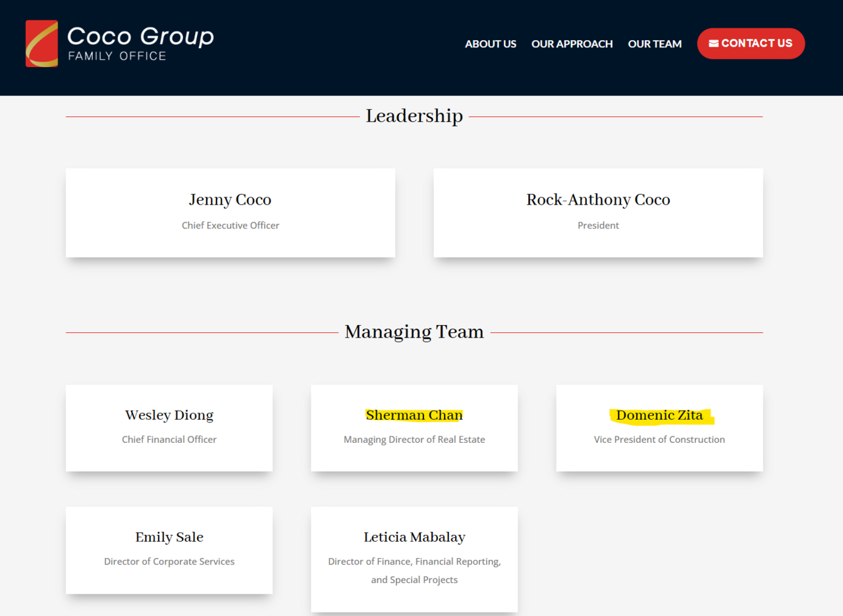843x616 pixels.
Task: Click the Leadership section heading
Action: [x=414, y=116]
